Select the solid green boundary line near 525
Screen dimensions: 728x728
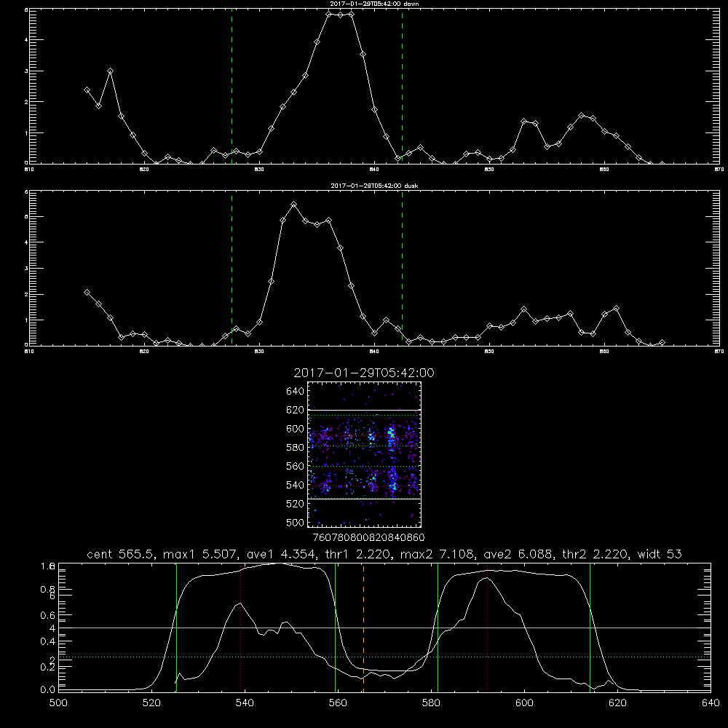pos(176,628)
